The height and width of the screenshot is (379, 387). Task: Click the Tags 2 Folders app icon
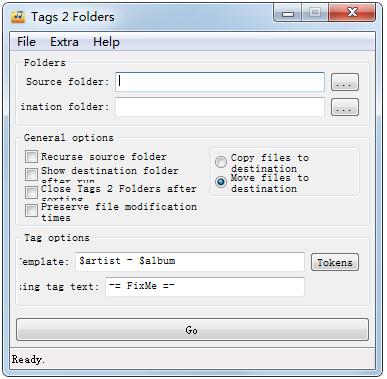coord(18,16)
